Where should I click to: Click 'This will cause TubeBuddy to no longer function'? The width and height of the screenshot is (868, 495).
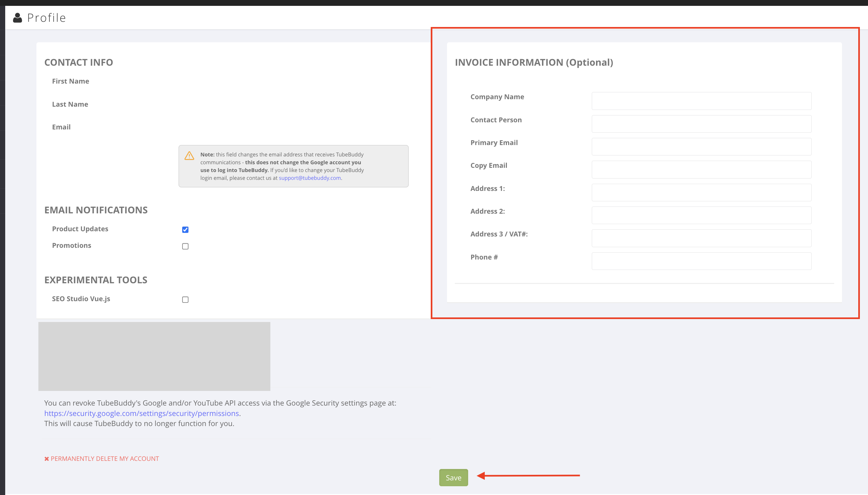139,423
